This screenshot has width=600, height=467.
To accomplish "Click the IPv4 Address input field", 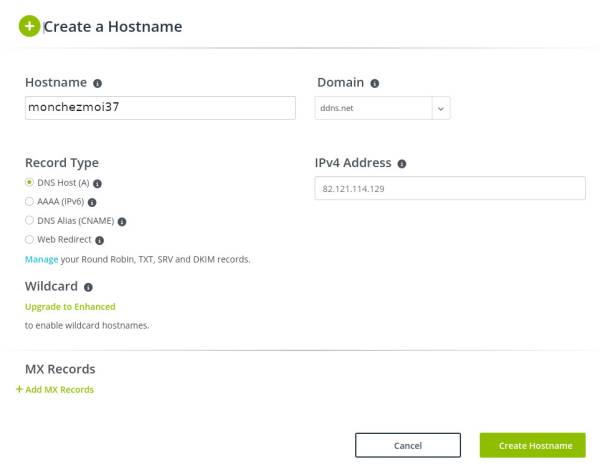I will coord(450,188).
